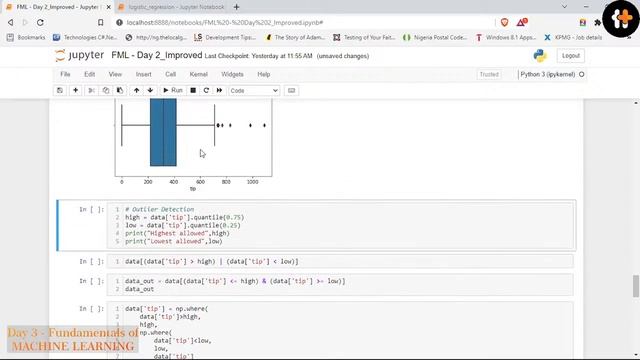The image size is (640, 360).
Task: Open the browser extensions puzzle icon
Action: [598, 22]
